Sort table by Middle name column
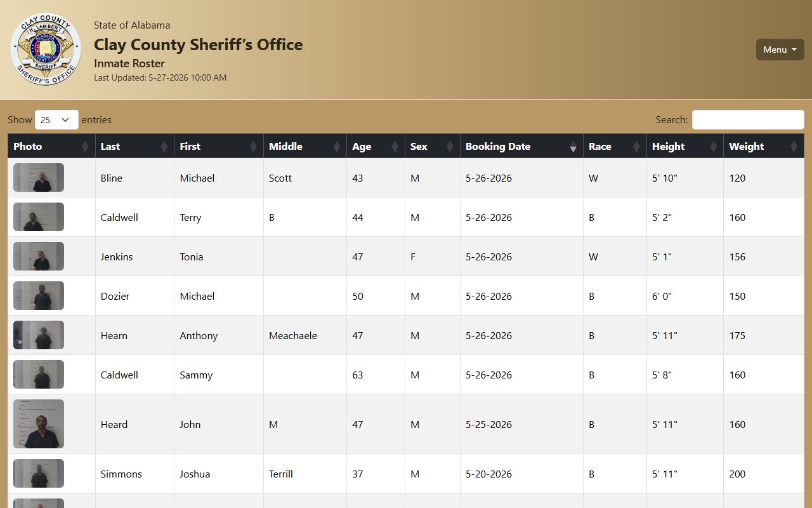The height and width of the screenshot is (508, 812). pos(305,146)
